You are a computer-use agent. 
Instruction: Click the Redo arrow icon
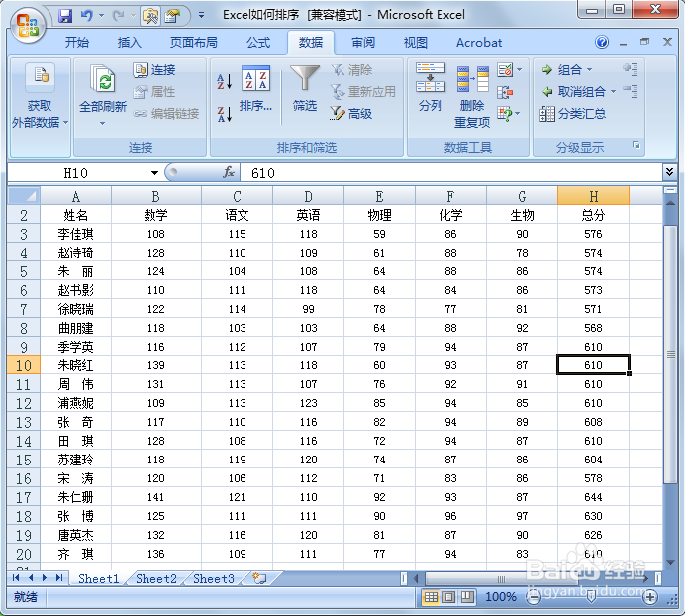click(x=118, y=16)
